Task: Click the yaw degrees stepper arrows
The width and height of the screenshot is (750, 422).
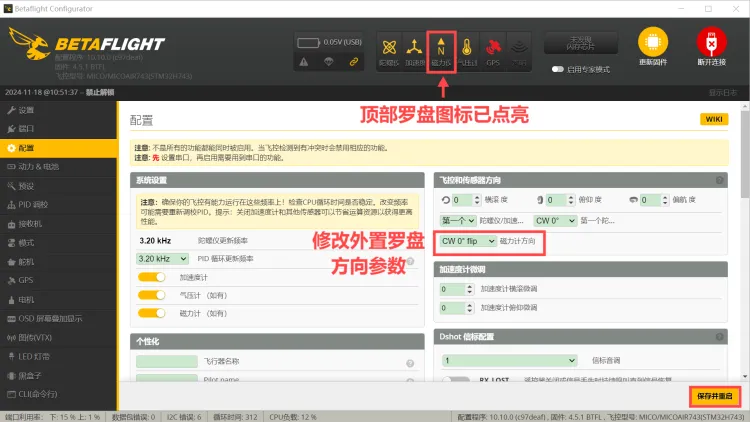Action: tap(665, 200)
